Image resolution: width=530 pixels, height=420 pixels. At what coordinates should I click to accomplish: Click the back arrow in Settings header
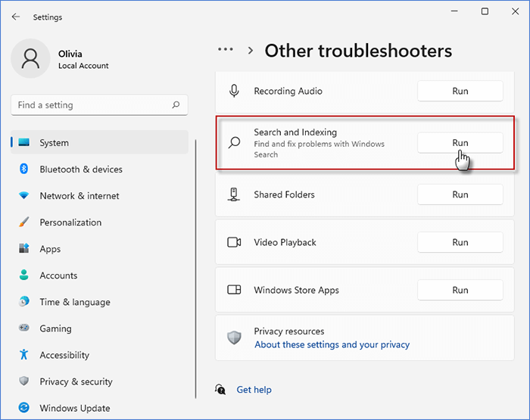(x=15, y=17)
